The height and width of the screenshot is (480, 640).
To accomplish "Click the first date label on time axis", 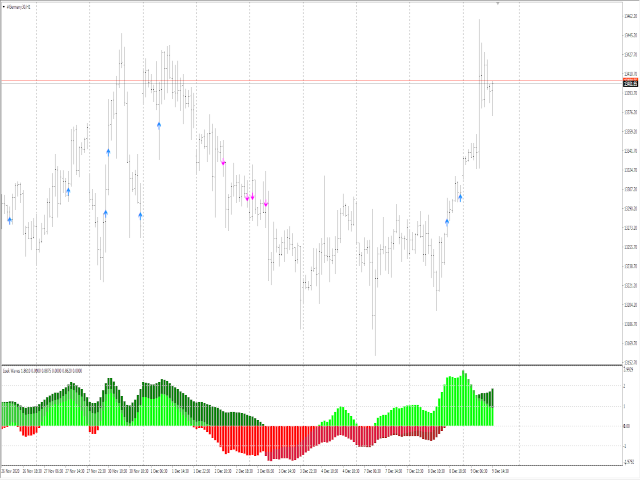I will coord(12,470).
